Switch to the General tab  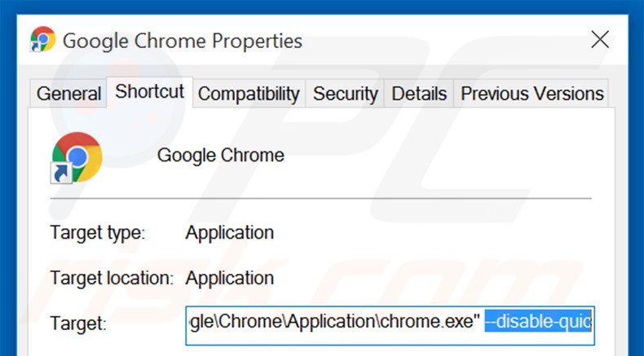(x=69, y=94)
